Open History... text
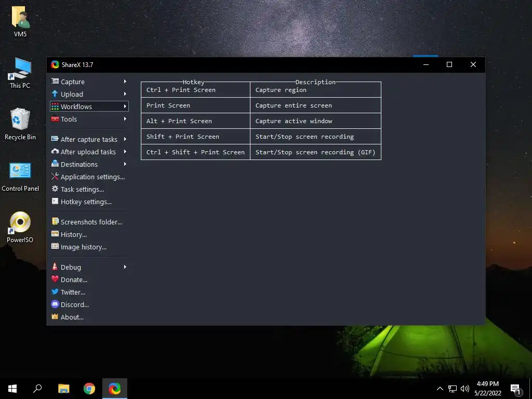 point(74,235)
